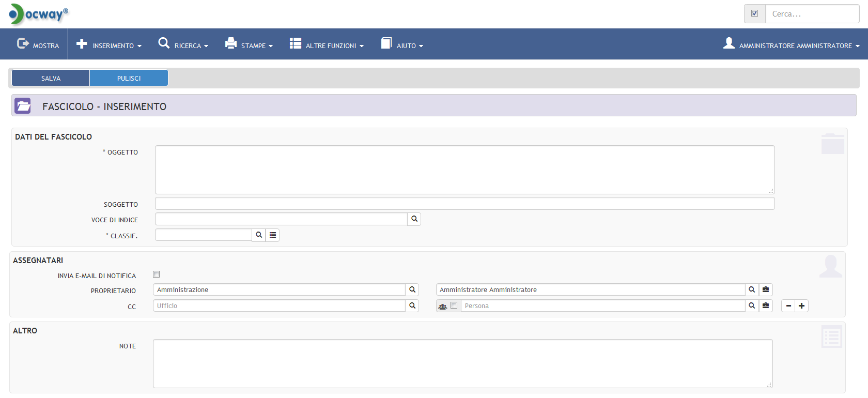Toggle the checkbox left of the Cerca box
The width and height of the screenshot is (868, 398).
tap(754, 13)
